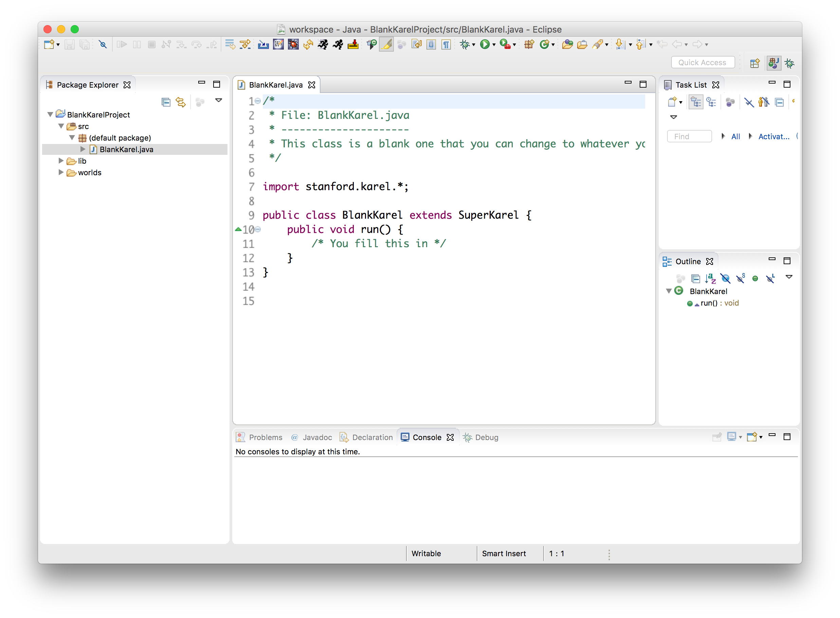Fold the comment at editor line 1
Screen dimensions: 840x618
tap(258, 101)
